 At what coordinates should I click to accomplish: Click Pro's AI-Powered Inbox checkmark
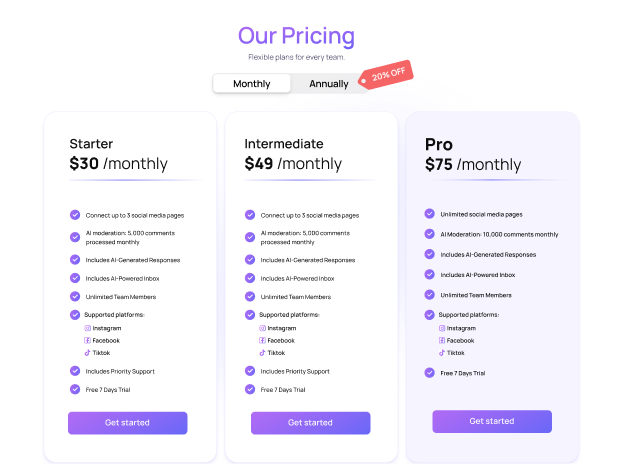coord(430,274)
